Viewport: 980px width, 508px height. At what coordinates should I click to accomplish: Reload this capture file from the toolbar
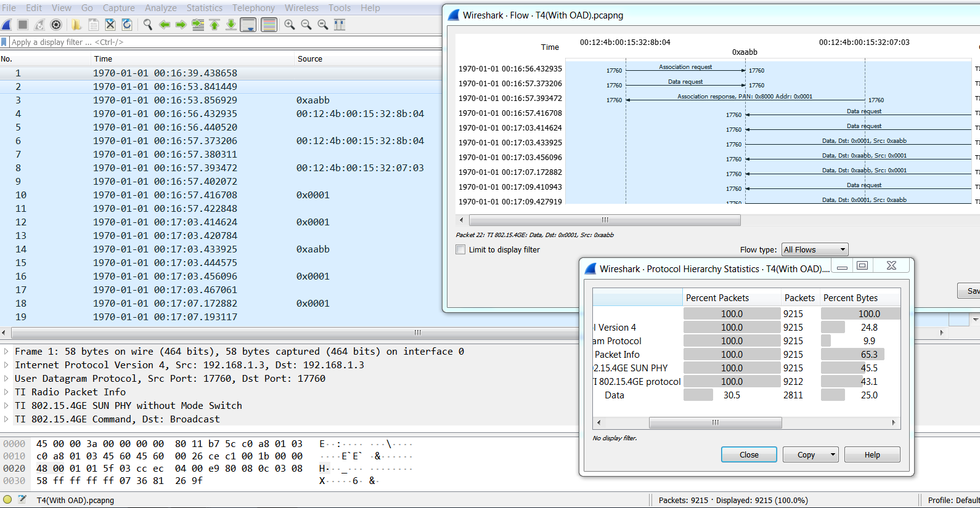126,25
